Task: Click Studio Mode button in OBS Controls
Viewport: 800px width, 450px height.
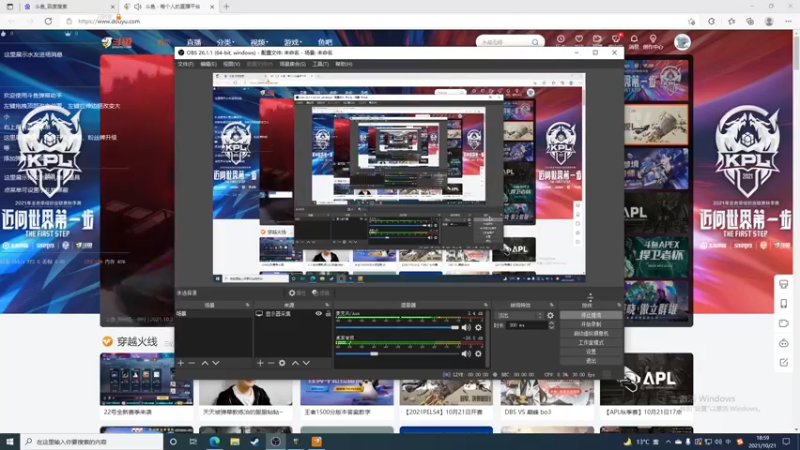Action: (x=591, y=343)
